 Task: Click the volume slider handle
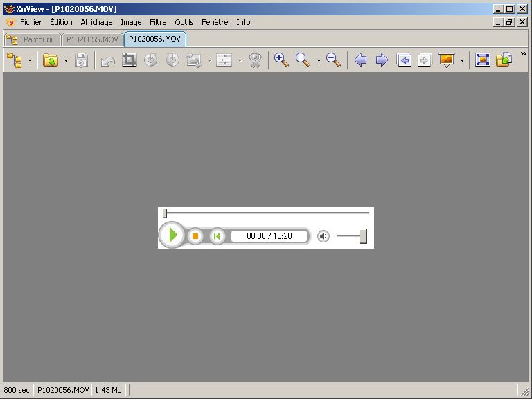point(363,236)
